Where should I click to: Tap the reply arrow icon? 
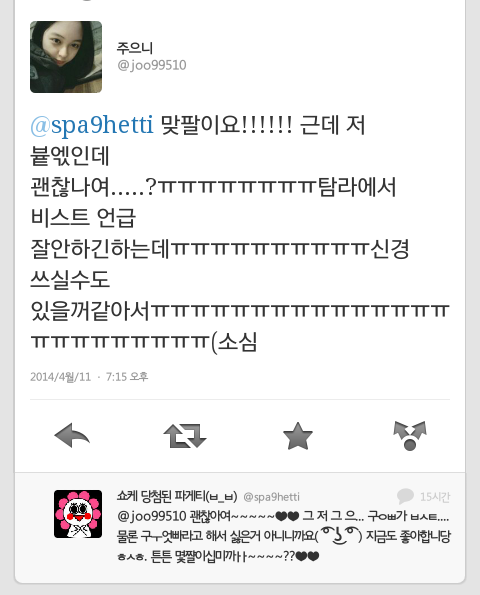click(72, 436)
